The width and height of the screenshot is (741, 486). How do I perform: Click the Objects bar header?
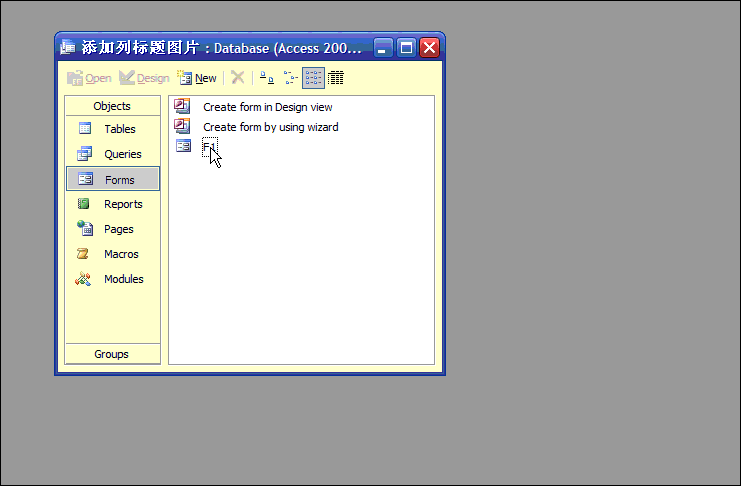pyautogui.click(x=112, y=106)
